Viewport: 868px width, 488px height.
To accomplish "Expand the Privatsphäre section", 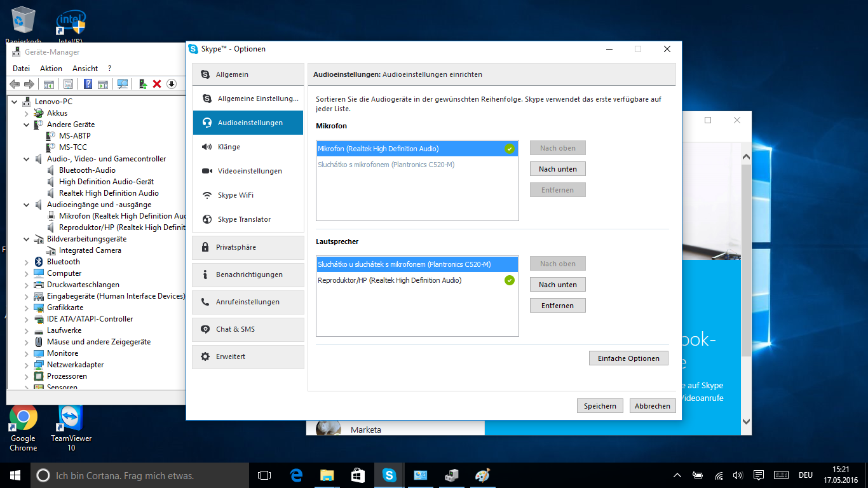I will click(248, 247).
